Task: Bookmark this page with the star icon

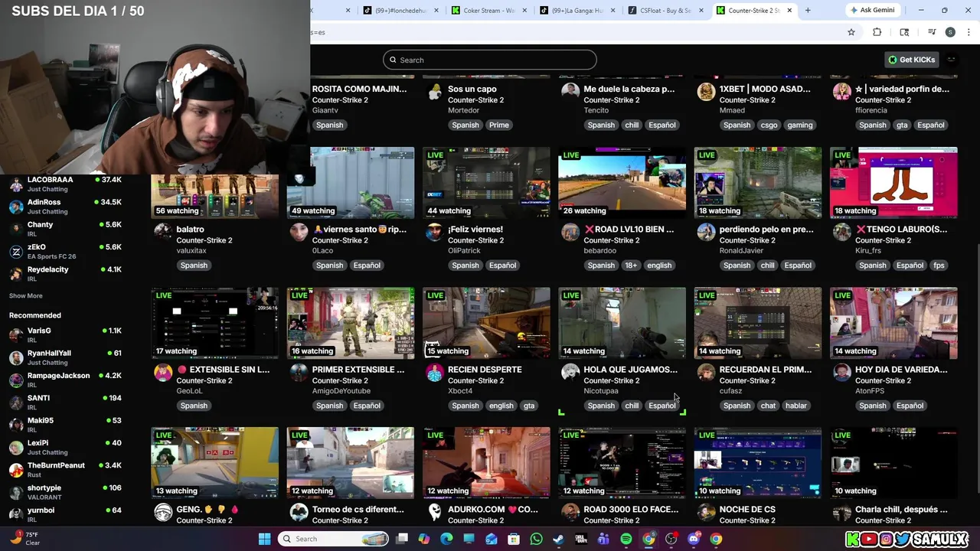Action: 851,32
